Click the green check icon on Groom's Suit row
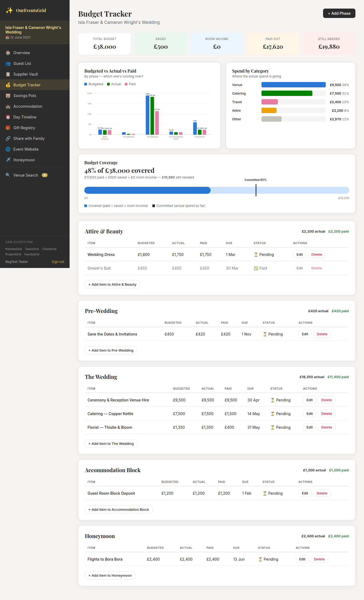 (256, 268)
